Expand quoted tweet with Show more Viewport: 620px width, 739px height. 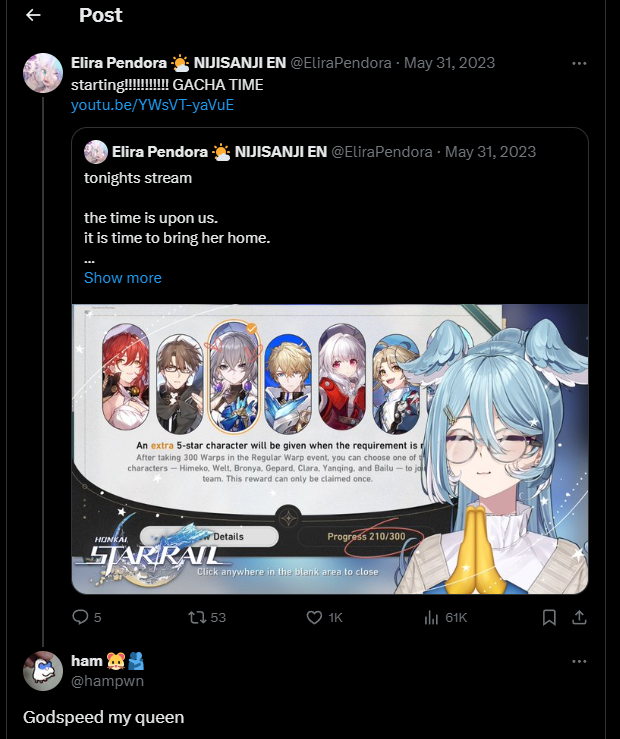tap(122, 278)
